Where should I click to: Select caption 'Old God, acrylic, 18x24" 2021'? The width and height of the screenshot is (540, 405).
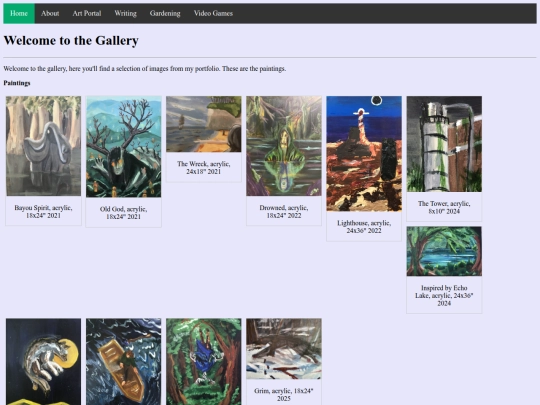click(124, 213)
